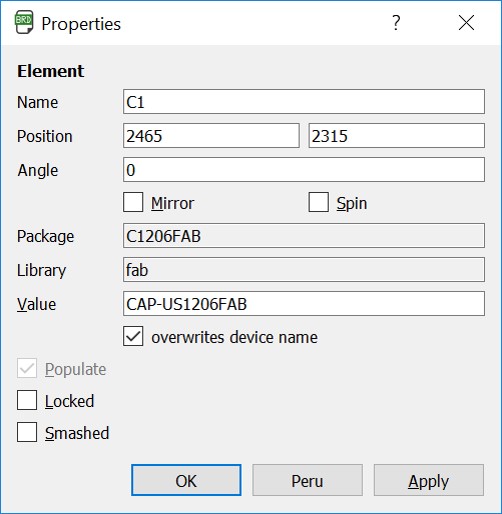Close the Properties dialog
Screen dimensions: 502x514
pos(466,23)
